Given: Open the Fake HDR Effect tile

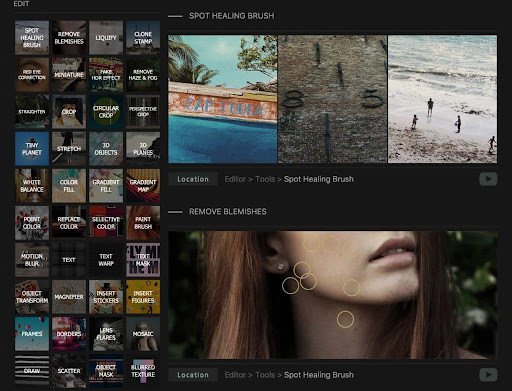Looking at the screenshot, I should (106, 75).
